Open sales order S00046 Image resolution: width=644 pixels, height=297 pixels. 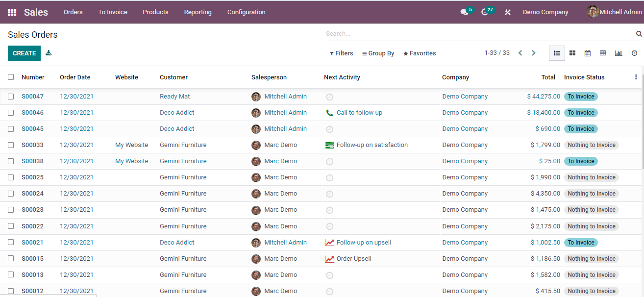[x=32, y=112]
